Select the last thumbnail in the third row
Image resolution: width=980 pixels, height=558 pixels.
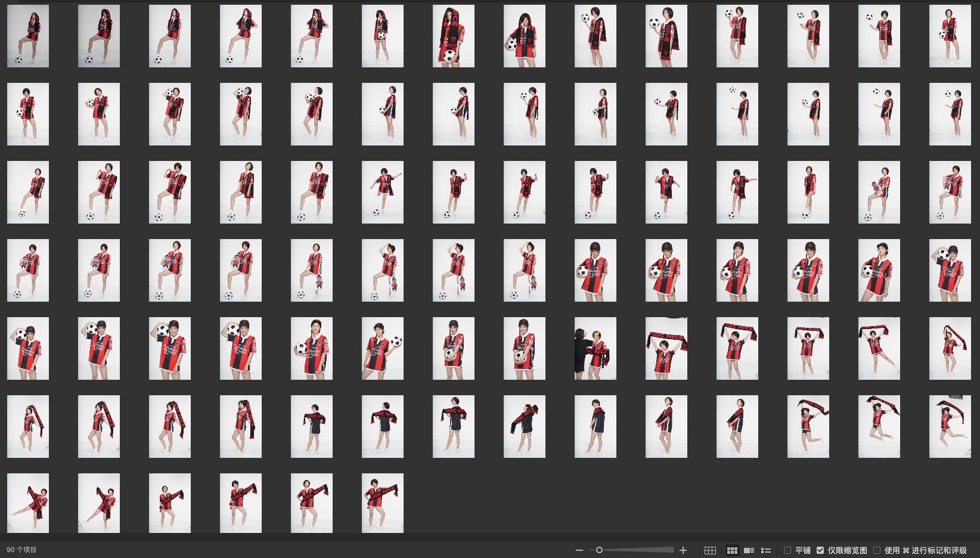point(950,192)
